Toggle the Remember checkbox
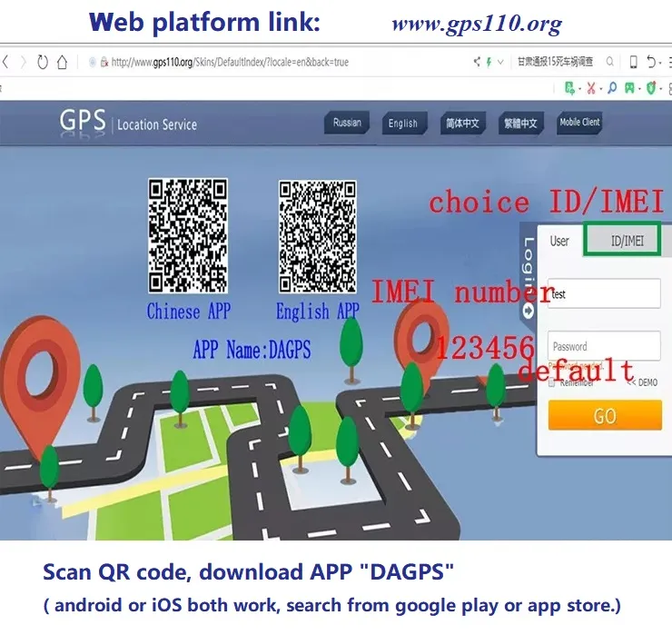 click(x=552, y=382)
